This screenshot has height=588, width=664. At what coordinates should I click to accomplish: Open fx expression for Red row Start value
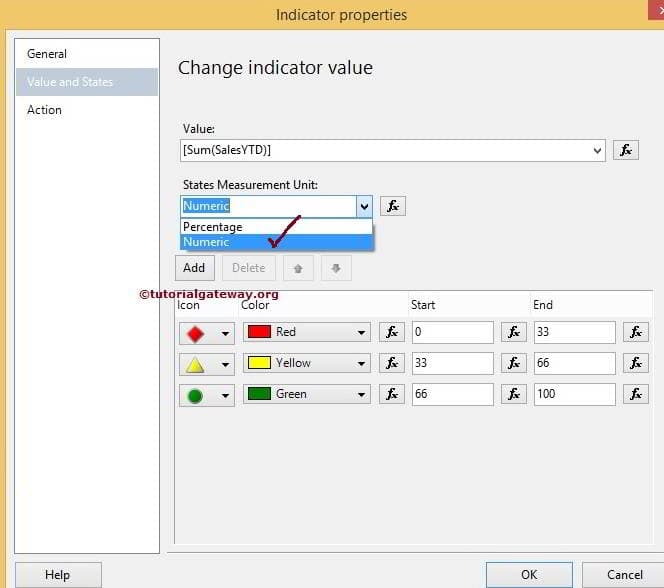[514, 332]
